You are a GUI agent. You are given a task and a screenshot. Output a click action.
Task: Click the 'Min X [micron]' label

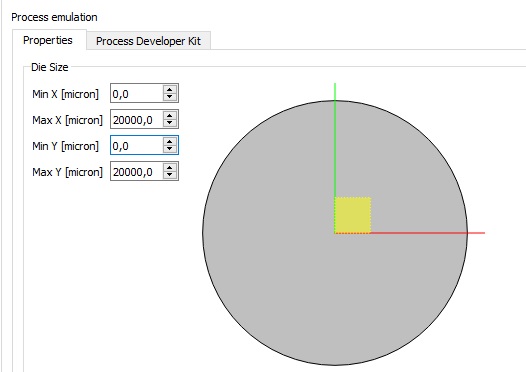[65, 94]
